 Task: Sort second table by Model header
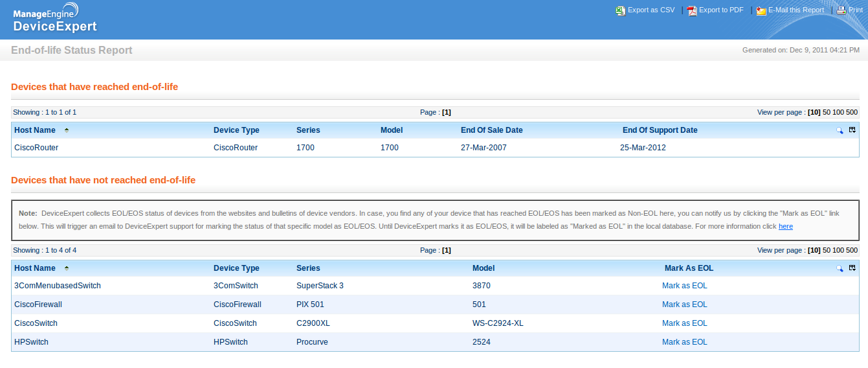coord(484,268)
